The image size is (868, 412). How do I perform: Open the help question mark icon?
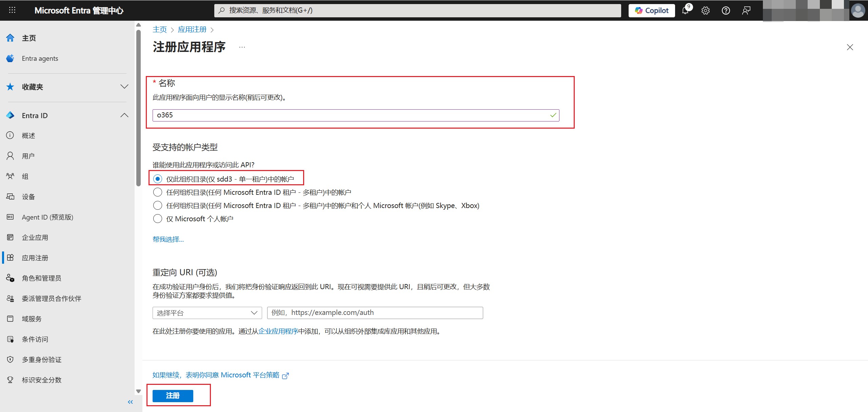726,11
